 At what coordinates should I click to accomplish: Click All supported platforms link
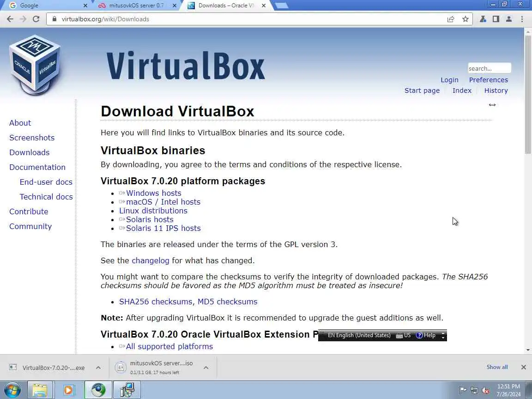pyautogui.click(x=169, y=346)
